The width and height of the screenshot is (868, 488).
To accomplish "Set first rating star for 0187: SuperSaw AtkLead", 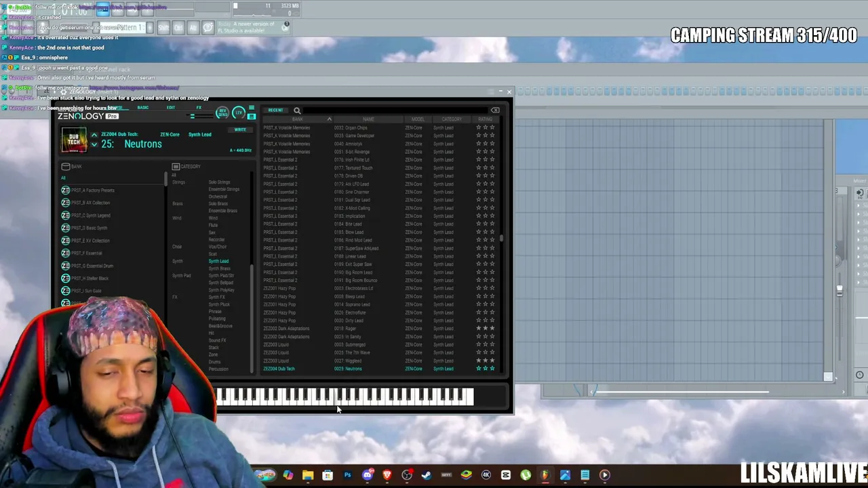I will 479,248.
